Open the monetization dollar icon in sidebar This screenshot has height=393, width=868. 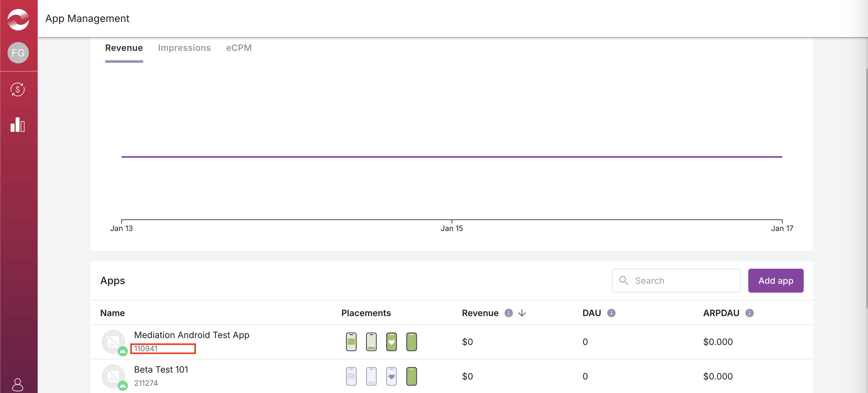point(18,89)
